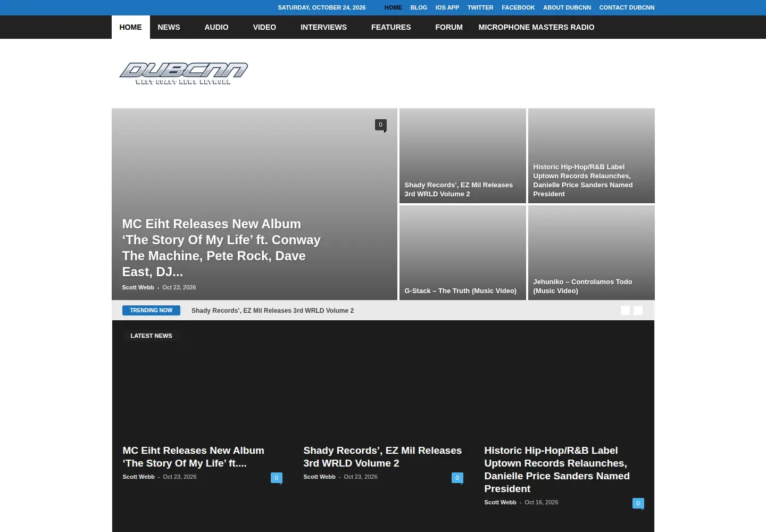Go to INTERVIEWS section

tap(323, 27)
